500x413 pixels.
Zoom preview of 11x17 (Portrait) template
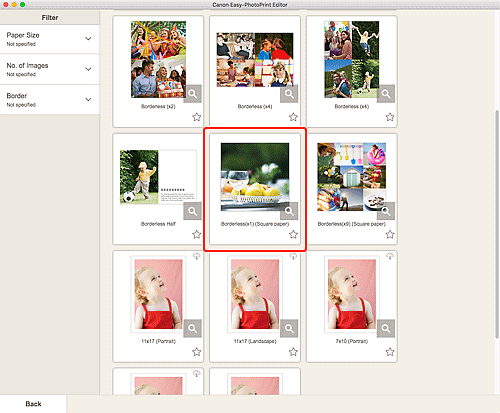(x=192, y=328)
